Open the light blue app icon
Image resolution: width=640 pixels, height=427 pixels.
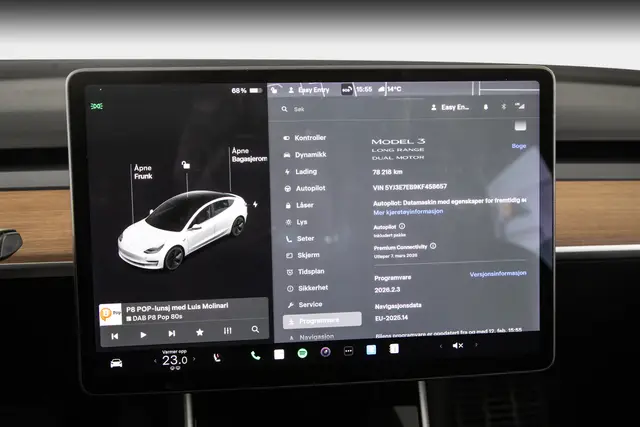371,350
